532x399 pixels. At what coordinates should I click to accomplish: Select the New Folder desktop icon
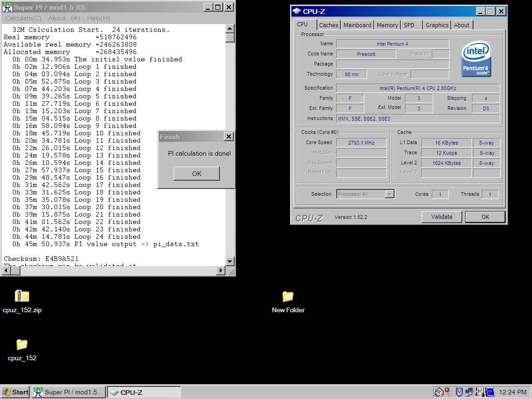pyautogui.click(x=288, y=296)
